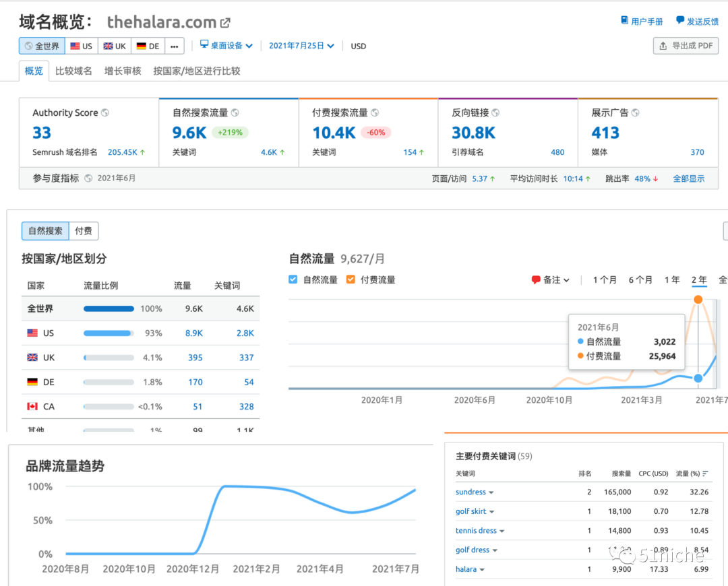Open more countries ellipsis dropdown

175,46
